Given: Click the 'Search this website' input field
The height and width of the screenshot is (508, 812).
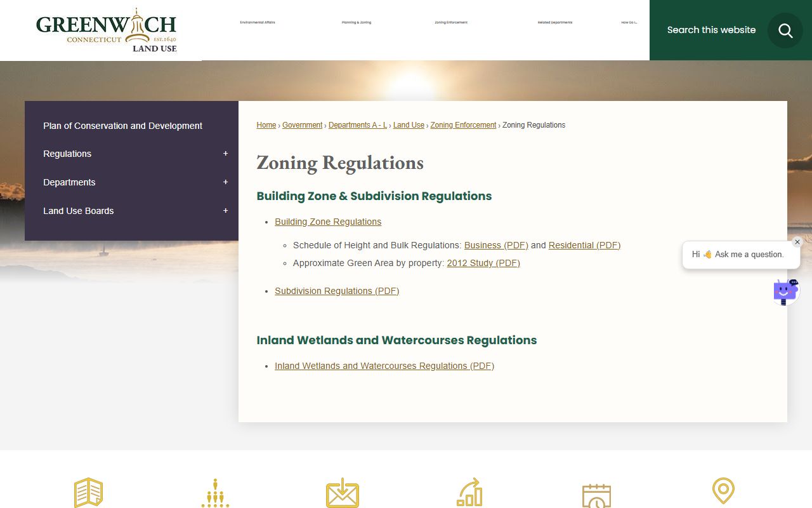Looking at the screenshot, I should click(711, 30).
